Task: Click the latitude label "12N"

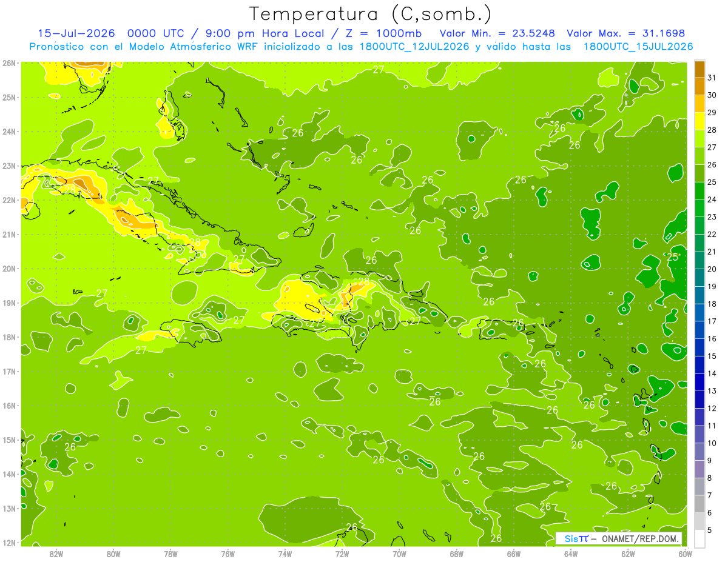Action: 8,543
